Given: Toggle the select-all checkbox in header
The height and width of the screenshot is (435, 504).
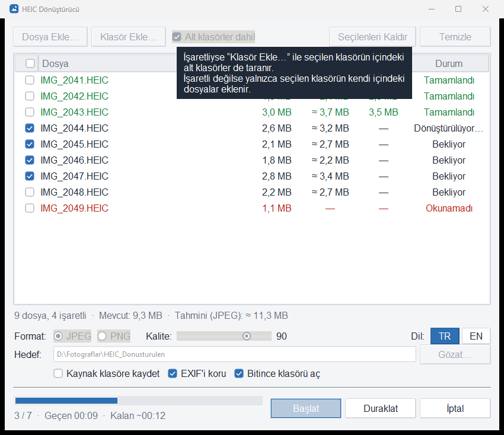Looking at the screenshot, I should pyautogui.click(x=30, y=63).
